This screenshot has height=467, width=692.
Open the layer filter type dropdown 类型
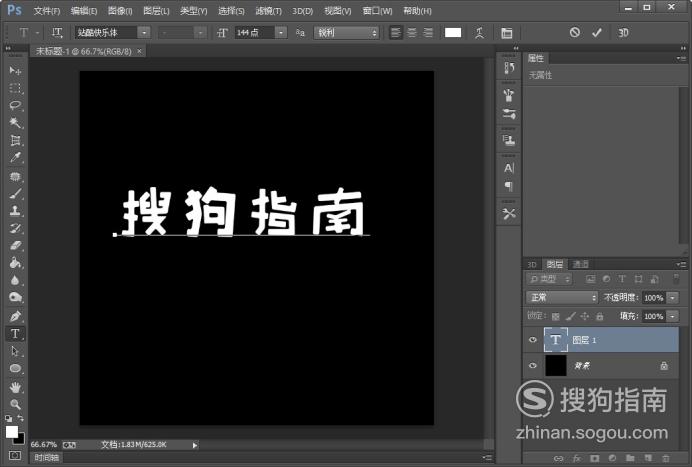[x=549, y=279]
